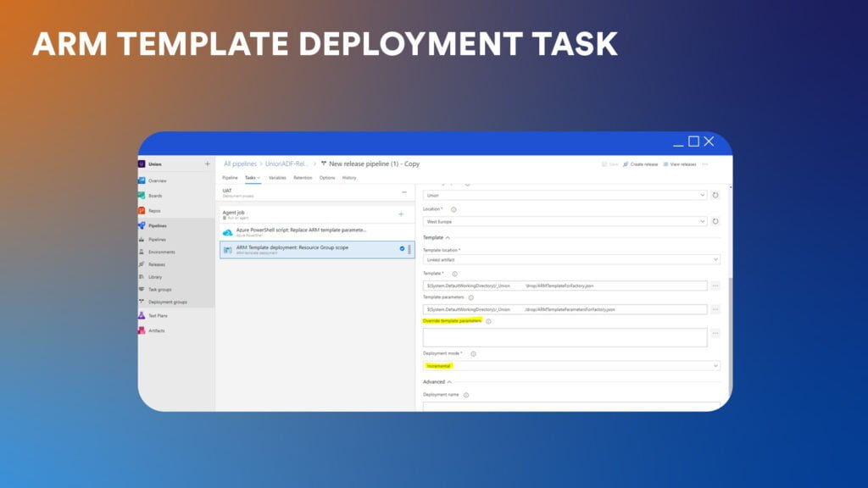
Task: Collapse the Advanced section
Action: [x=448, y=380]
